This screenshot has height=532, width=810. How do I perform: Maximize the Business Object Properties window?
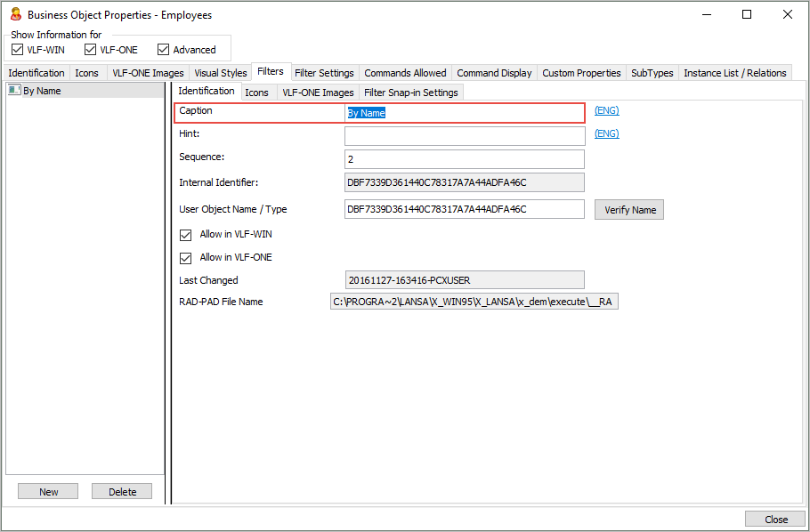pyautogui.click(x=747, y=14)
